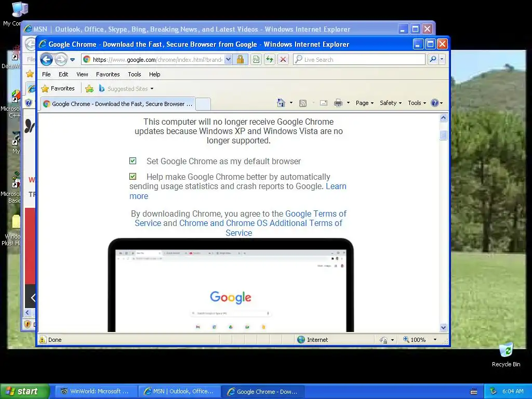This screenshot has width=532, height=399.
Task: Click the vertical scrollbar down arrow
Action: tap(444, 328)
